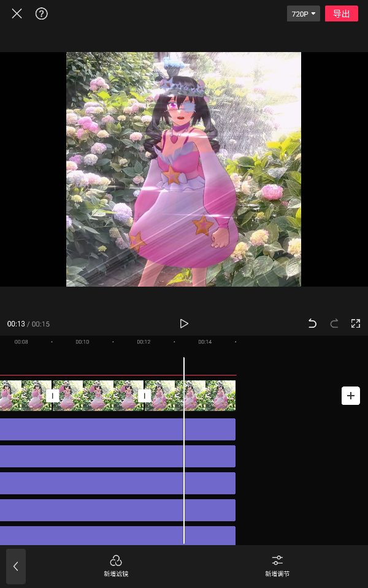Screen dimensions: 368x588
Task: Select 新增调节 to add an adjustment
Action: tap(277, 566)
